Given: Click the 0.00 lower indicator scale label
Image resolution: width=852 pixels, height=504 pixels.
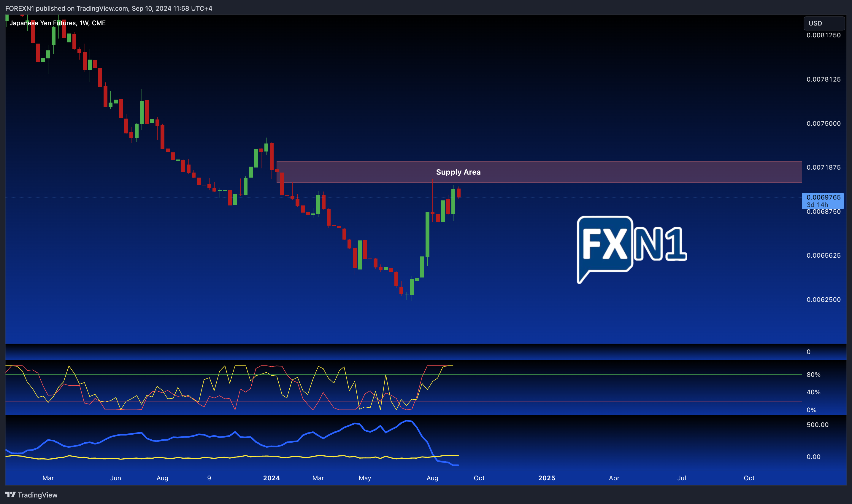Looking at the screenshot, I should (813, 457).
